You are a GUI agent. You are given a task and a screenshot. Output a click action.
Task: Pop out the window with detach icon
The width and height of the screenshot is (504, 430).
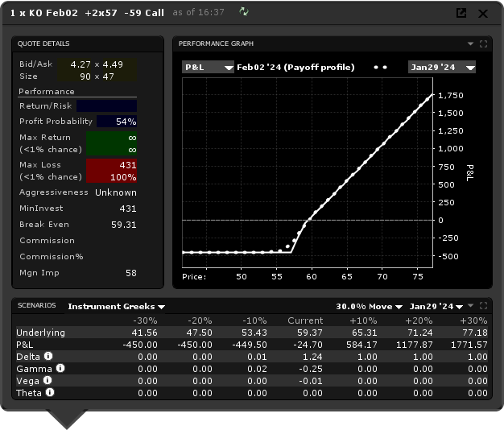(x=461, y=13)
